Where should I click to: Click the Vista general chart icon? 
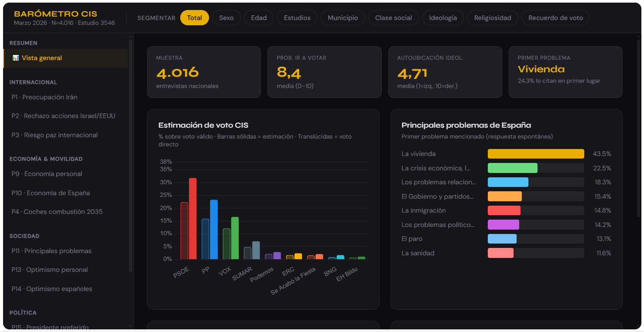16,58
